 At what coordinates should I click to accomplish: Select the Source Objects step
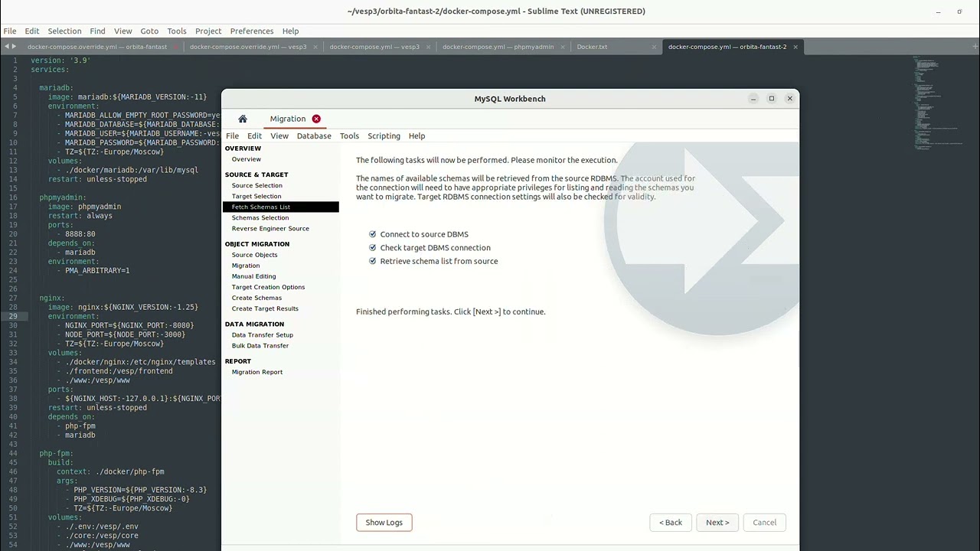click(x=255, y=255)
